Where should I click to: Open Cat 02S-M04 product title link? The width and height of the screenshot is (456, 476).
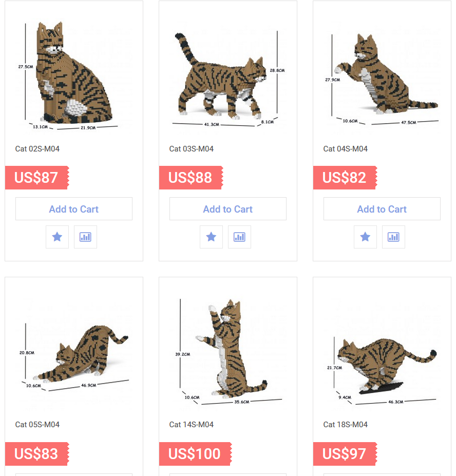[37, 149]
